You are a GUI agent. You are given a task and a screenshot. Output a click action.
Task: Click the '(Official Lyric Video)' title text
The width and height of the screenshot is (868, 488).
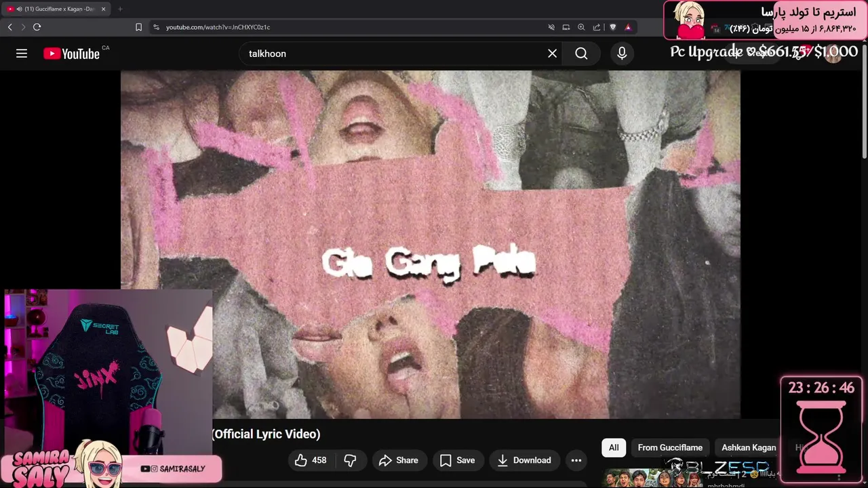pyautogui.click(x=266, y=434)
